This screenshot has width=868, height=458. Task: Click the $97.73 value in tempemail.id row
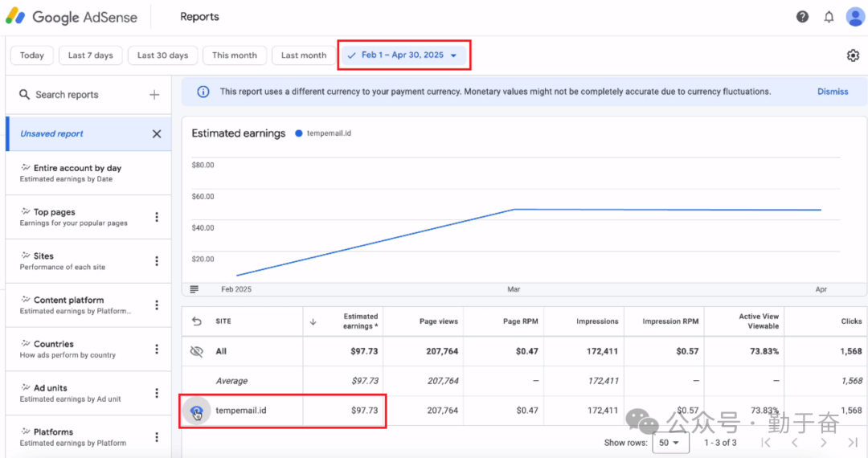coord(364,411)
